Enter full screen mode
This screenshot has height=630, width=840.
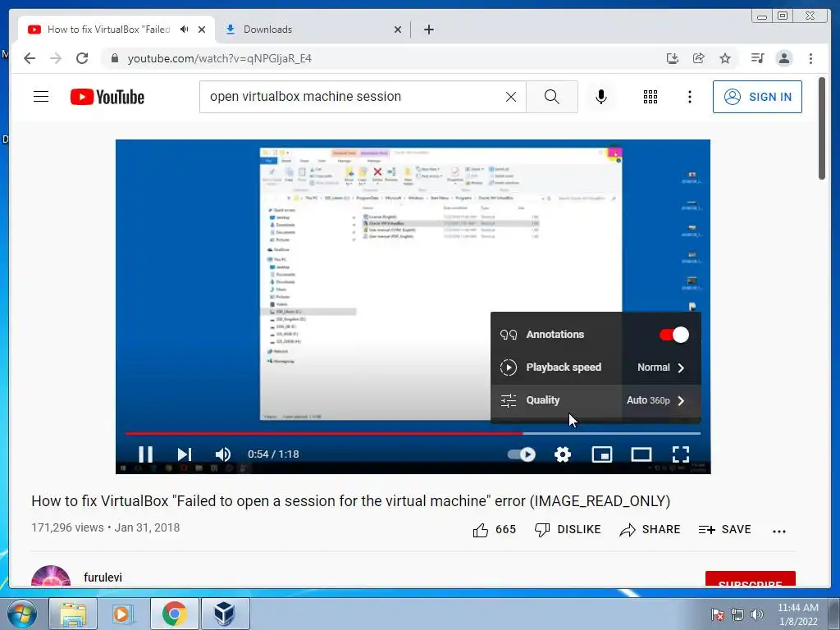(680, 454)
